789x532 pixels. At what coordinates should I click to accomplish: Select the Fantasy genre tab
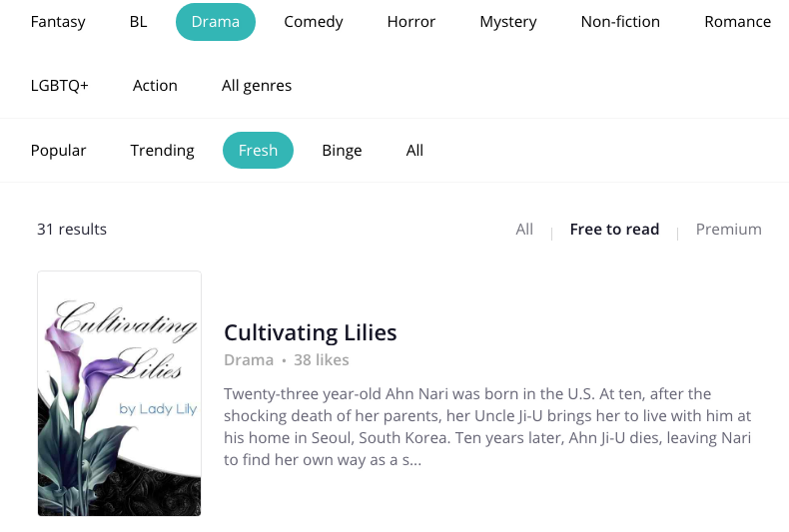58,22
